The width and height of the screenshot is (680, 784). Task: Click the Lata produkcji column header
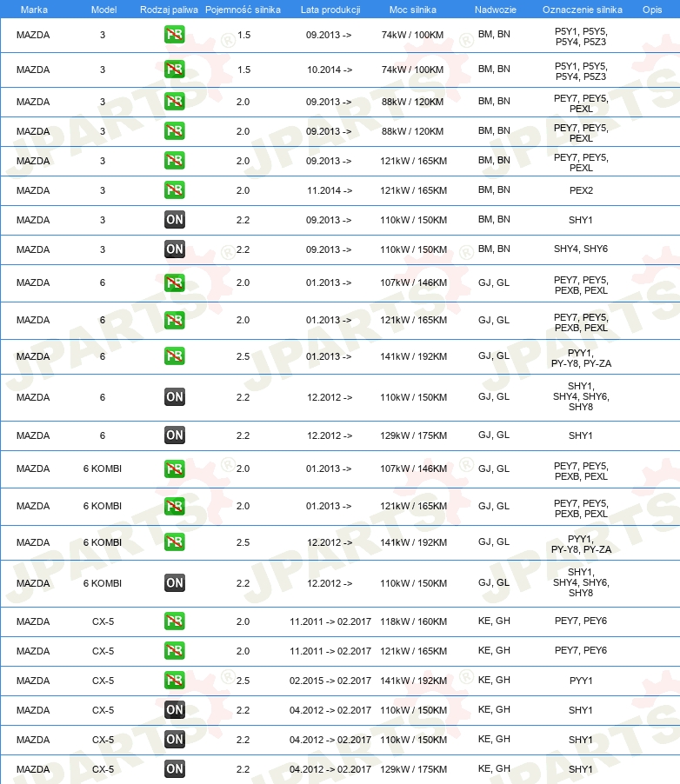click(x=330, y=10)
